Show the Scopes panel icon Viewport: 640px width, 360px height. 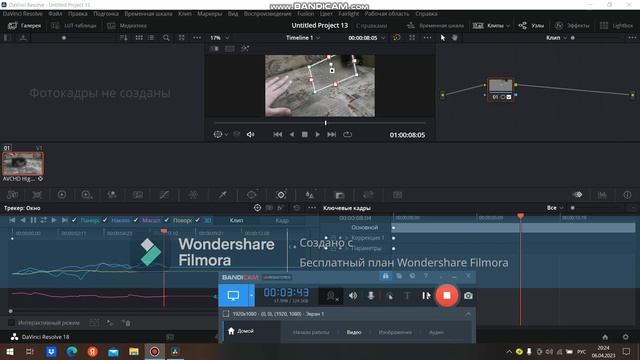coord(602,195)
